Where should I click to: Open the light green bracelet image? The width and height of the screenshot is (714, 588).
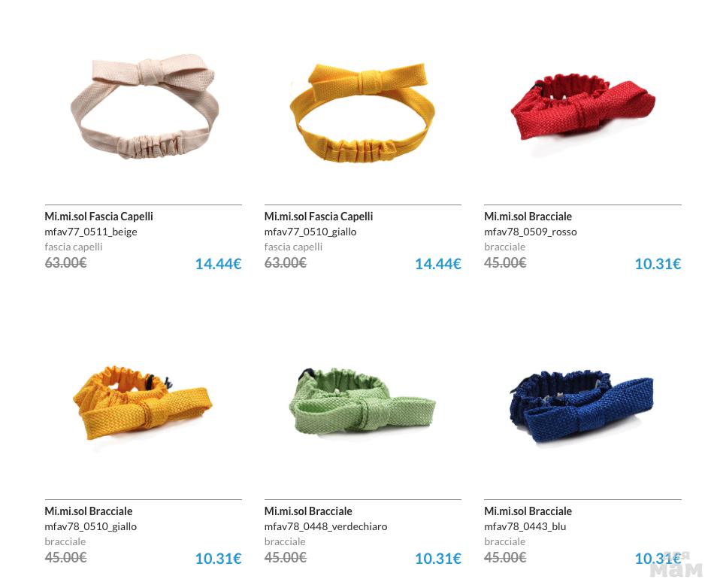(x=362, y=400)
